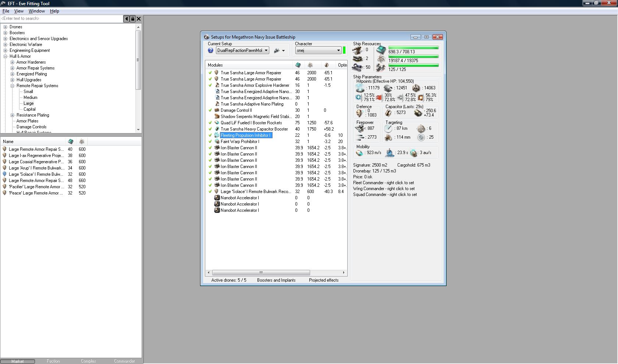Click the max locked targets icon showing 6

pos(421,128)
